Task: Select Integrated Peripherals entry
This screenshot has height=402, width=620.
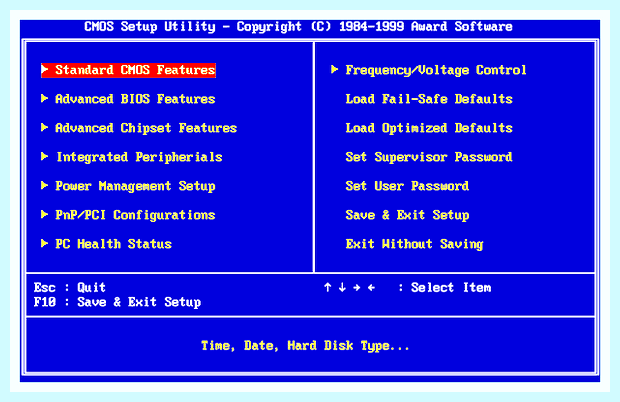Action: [x=139, y=157]
